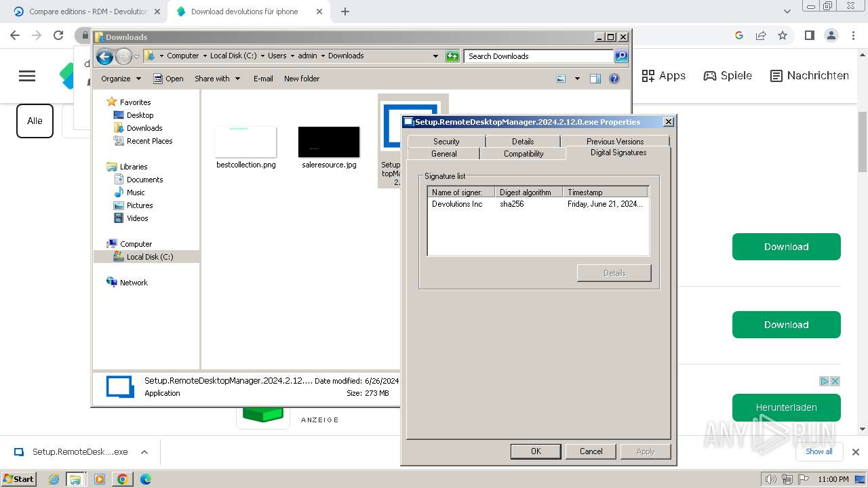Click the Share icon in Chrome toolbar
Viewport: 868px width, 488px height.
coord(761,35)
